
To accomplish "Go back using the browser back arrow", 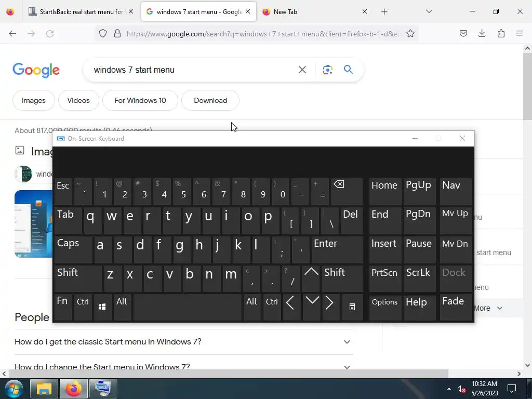I will pos(12,33).
